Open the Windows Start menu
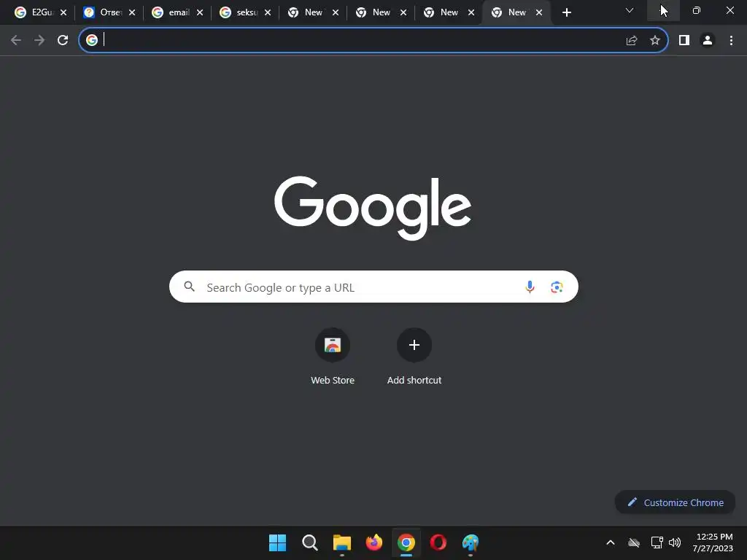The height and width of the screenshot is (560, 747). [277, 542]
